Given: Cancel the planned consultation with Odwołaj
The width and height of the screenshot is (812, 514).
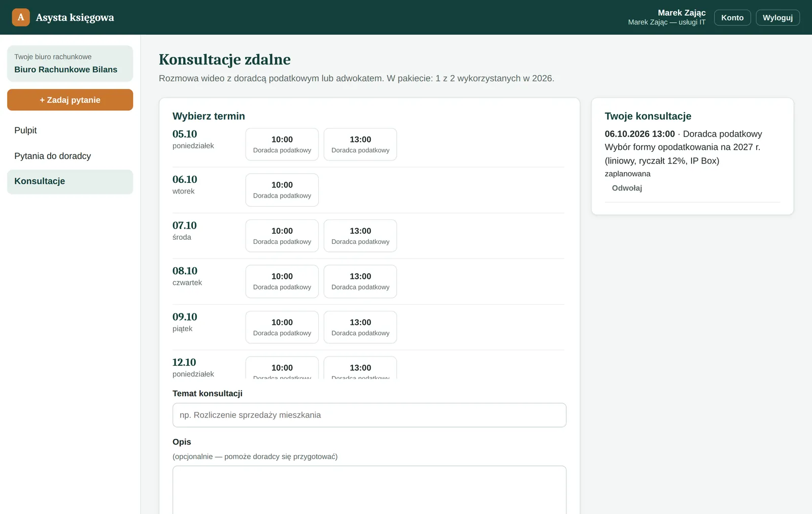Looking at the screenshot, I should pos(627,188).
